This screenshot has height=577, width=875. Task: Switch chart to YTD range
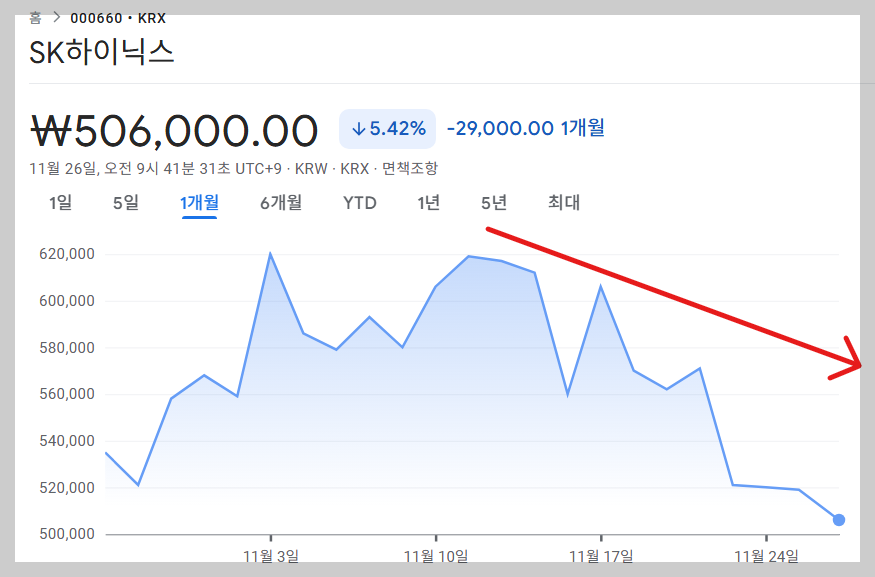[x=359, y=203]
